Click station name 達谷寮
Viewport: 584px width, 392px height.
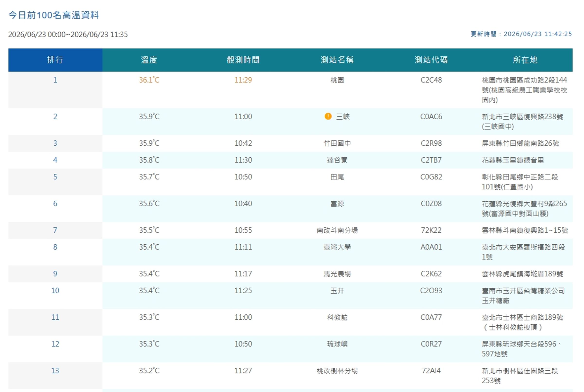click(x=337, y=160)
